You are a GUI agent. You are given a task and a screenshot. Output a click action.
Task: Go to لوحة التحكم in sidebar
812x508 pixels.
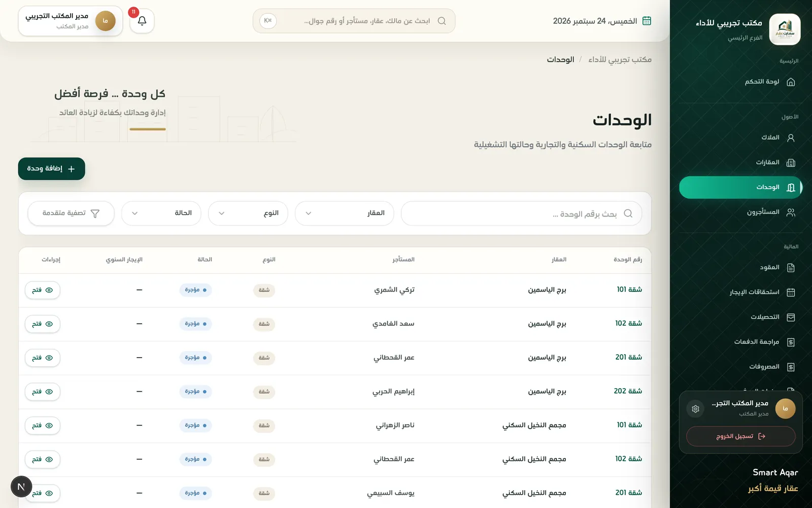pyautogui.click(x=740, y=82)
